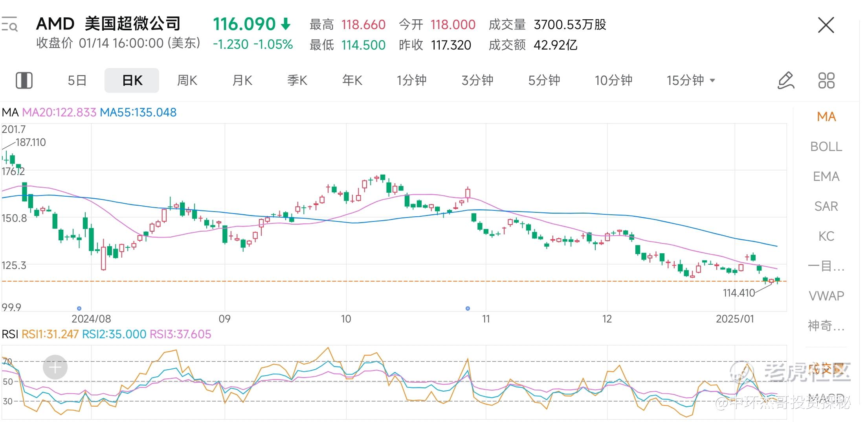Image resolution: width=868 pixels, height=422 pixels.
Task: Click the blue event dot near 2024/08
Action: (x=79, y=308)
